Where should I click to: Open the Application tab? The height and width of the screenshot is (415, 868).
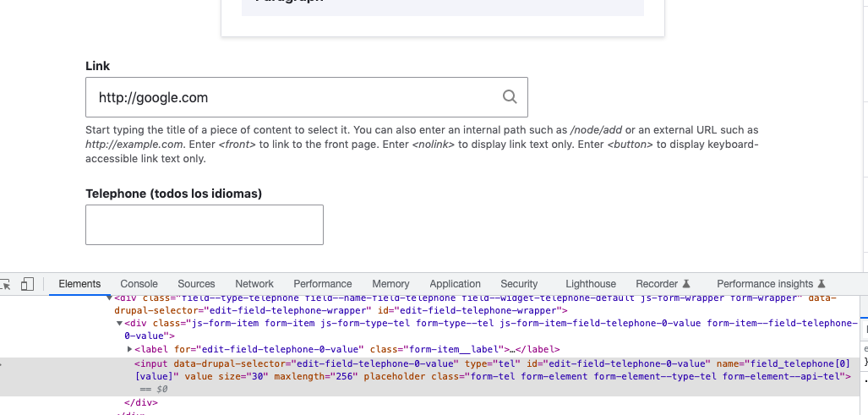455,284
